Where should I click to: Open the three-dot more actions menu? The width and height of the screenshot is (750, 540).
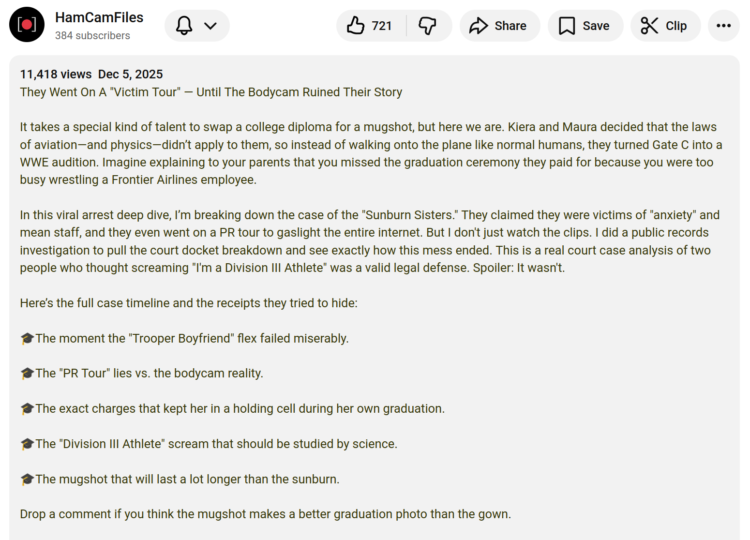(x=724, y=25)
